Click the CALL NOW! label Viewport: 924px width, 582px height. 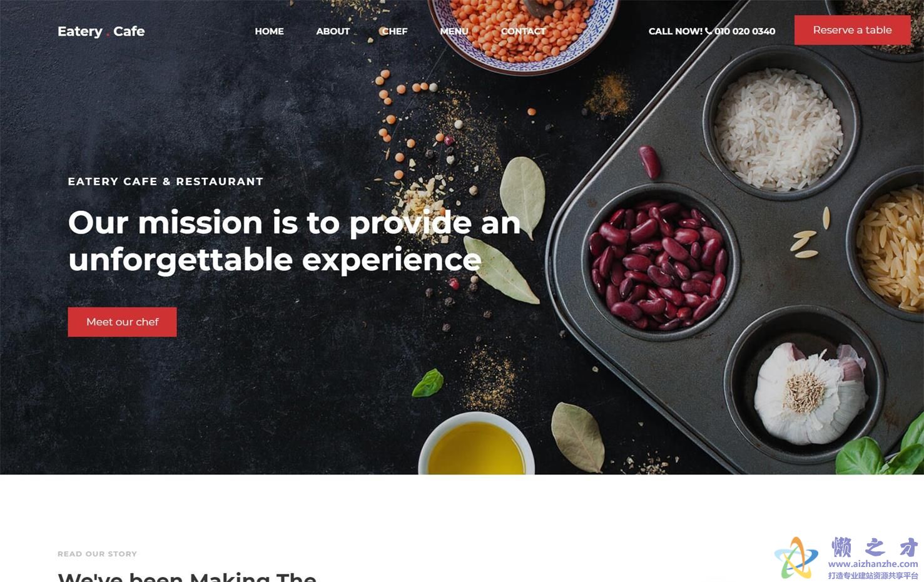[x=676, y=31]
